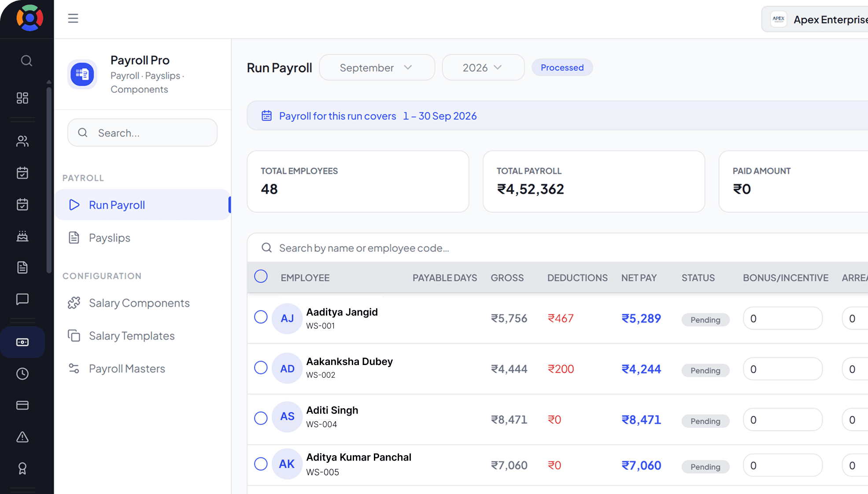Click Pending status for Aaditya Jangid
The height and width of the screenshot is (494, 868).
click(x=705, y=320)
